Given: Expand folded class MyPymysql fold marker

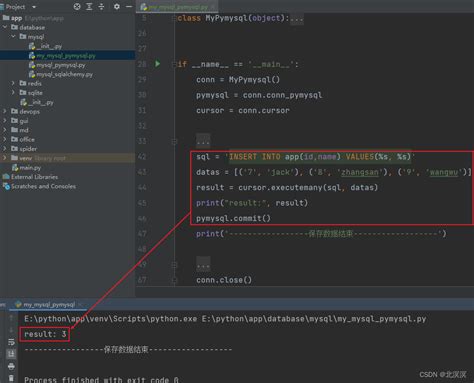Looking at the screenshot, I should [x=174, y=18].
